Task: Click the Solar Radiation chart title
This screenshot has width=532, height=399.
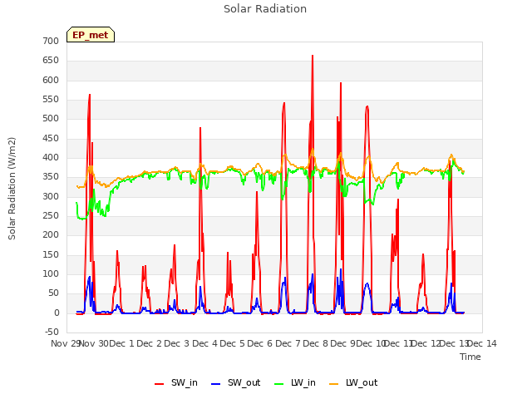Action: [265, 9]
